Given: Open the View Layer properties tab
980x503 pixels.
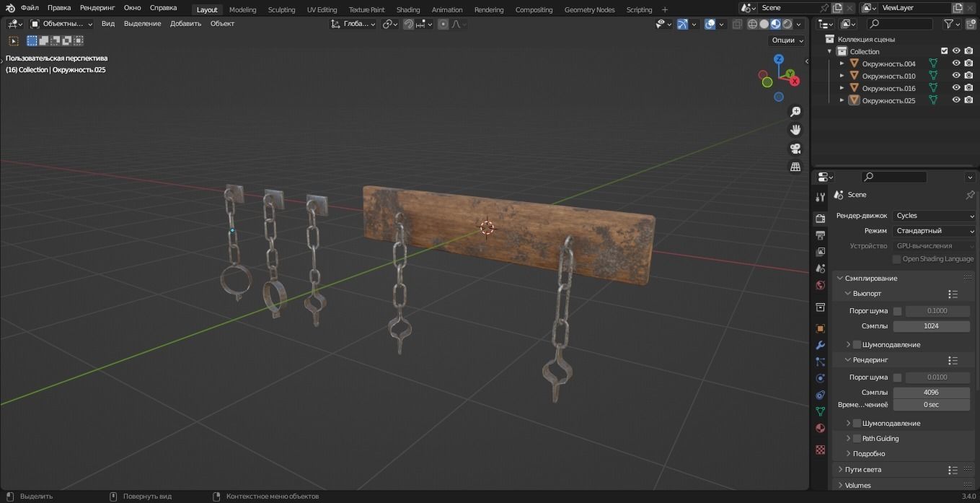Looking at the screenshot, I should [820, 252].
